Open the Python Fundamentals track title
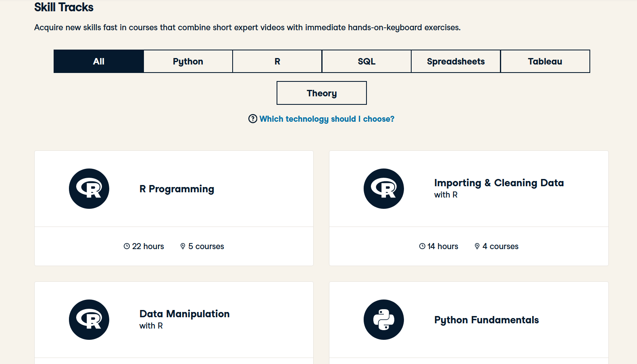 (x=486, y=320)
